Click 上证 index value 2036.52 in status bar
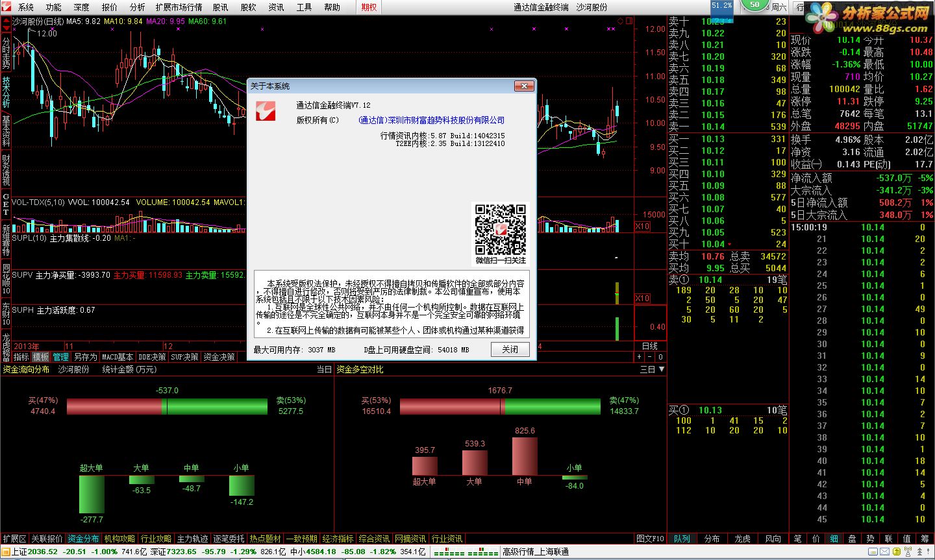Screen dimensions: 935x560 (x=43, y=552)
